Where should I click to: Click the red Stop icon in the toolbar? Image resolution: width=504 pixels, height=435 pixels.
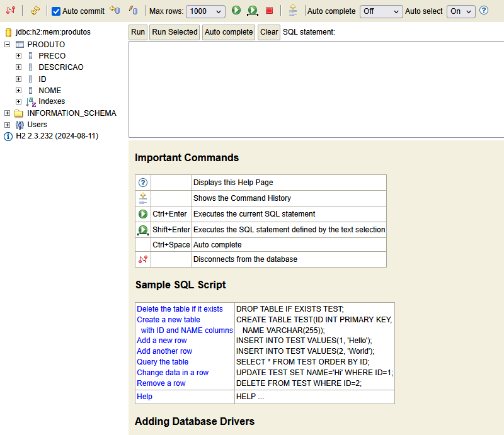click(x=270, y=11)
